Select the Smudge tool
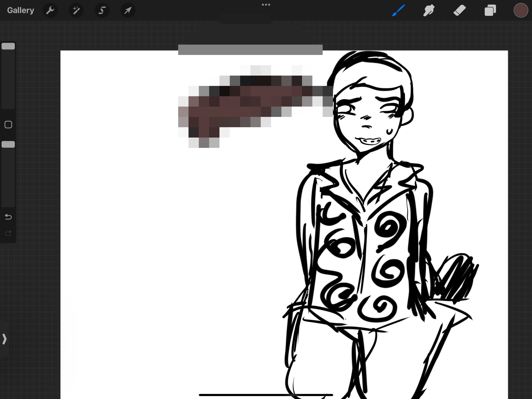 click(x=429, y=10)
